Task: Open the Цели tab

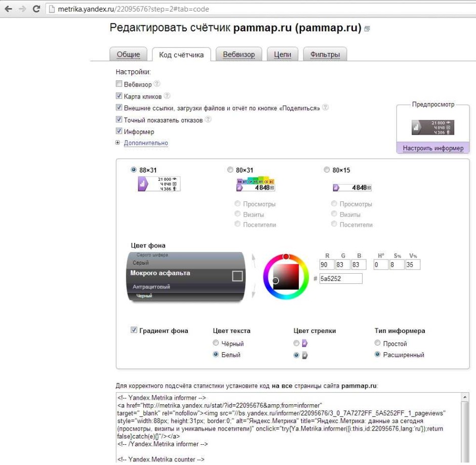Action: tap(283, 54)
